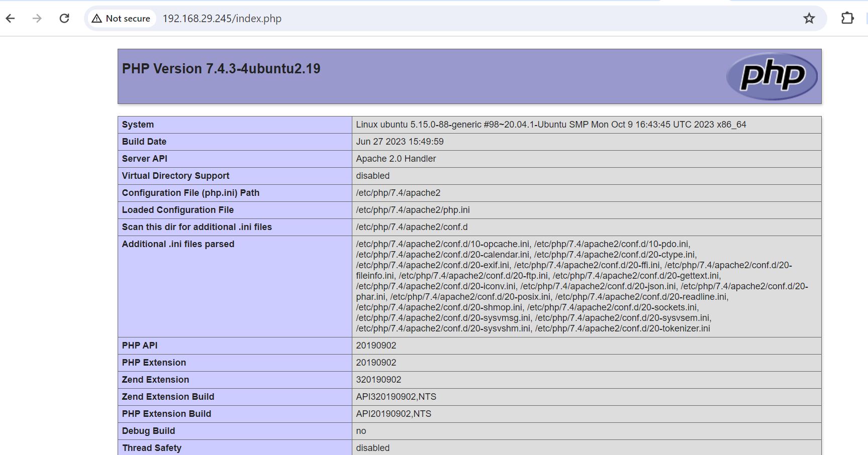
Task: Select the /etc/php/7.4/apache2 path value
Action: (398, 193)
